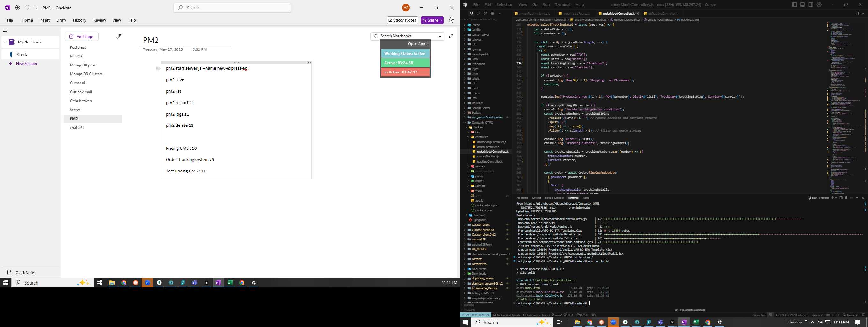Maximize terminal panel with up chevron
This screenshot has width=868, height=327.
tap(857, 198)
